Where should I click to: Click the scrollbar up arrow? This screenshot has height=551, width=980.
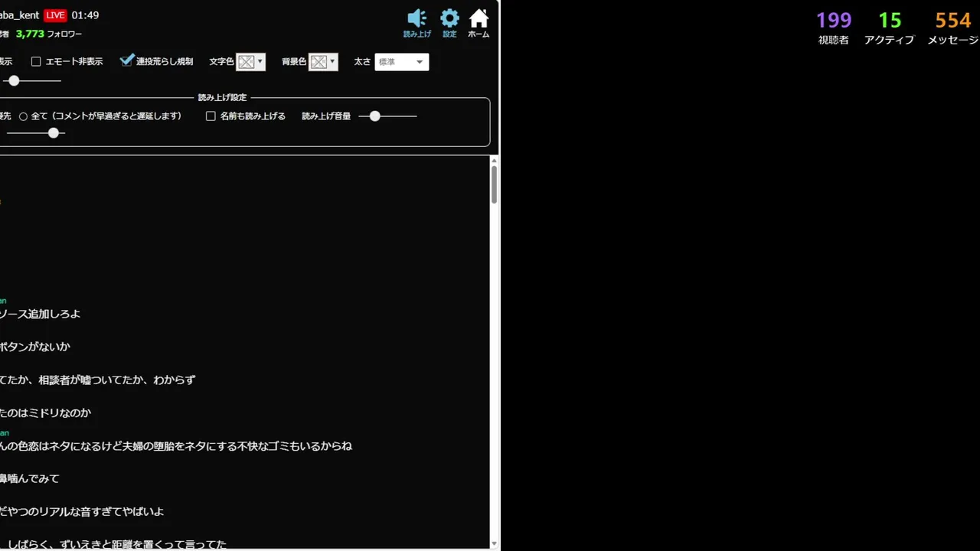(x=495, y=160)
